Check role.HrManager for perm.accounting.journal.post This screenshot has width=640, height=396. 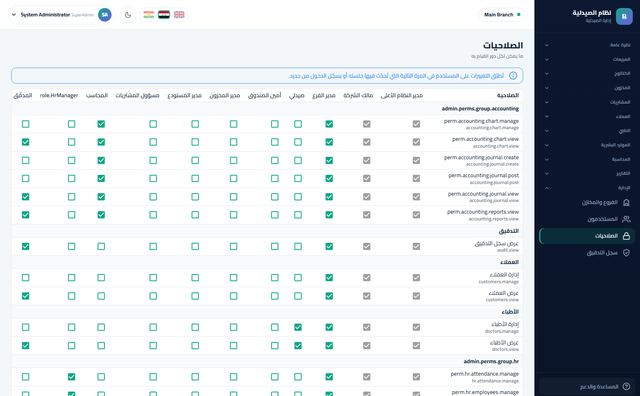click(x=71, y=178)
